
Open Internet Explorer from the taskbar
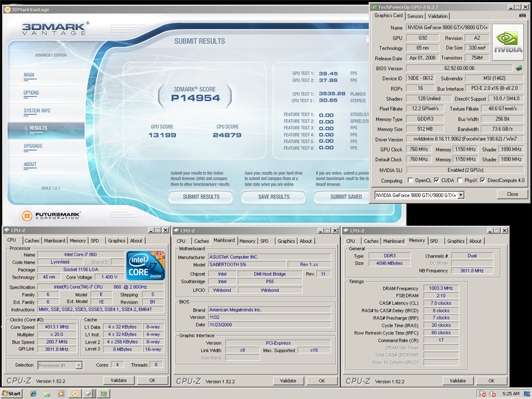(x=33, y=393)
